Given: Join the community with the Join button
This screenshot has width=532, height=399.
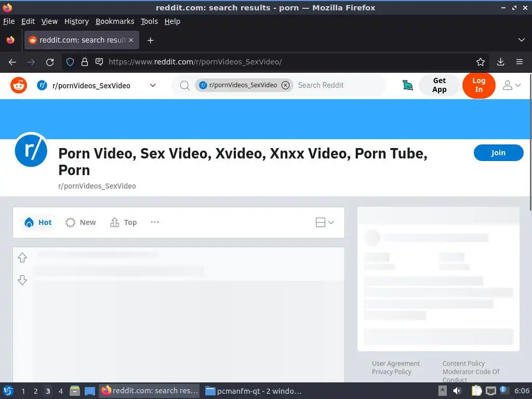Looking at the screenshot, I should (498, 153).
